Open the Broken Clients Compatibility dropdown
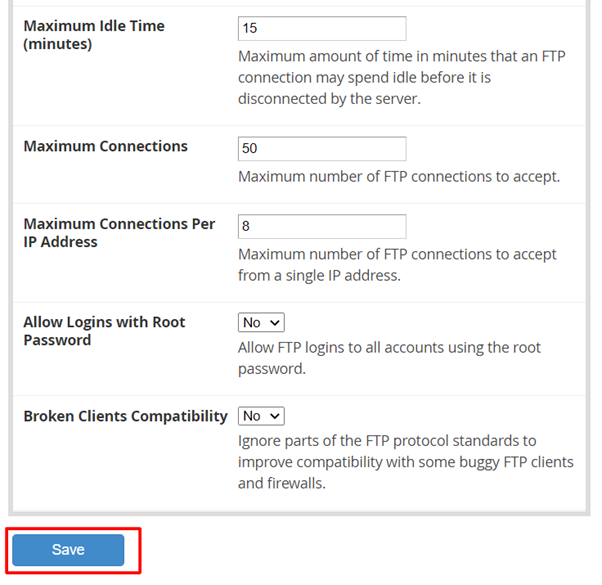602x585 pixels. pyautogui.click(x=261, y=416)
